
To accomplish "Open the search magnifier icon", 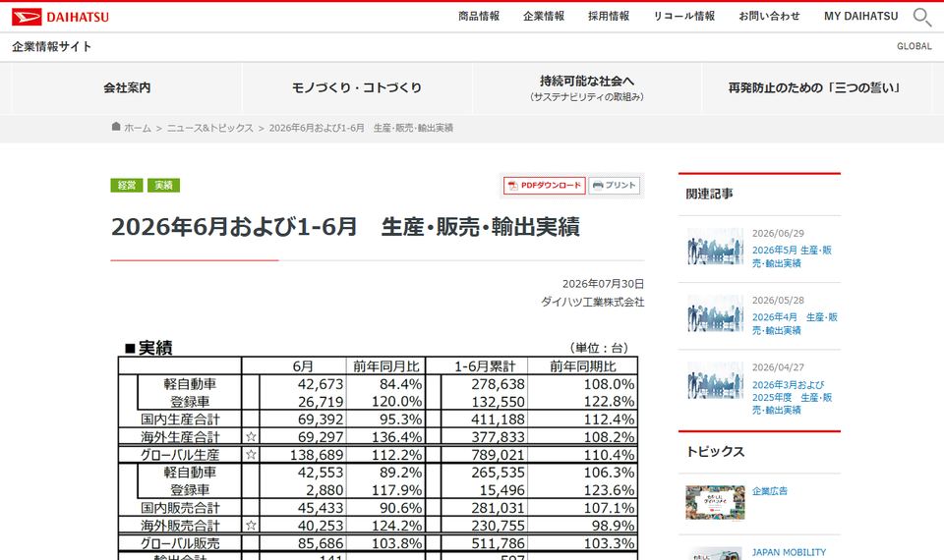I will click(921, 17).
